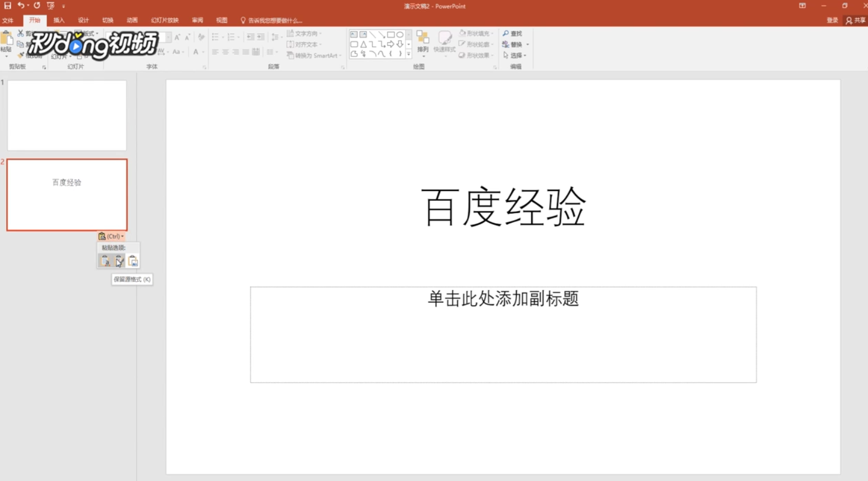The image size is (868, 481).
Task: Open the font color A dropdown arrow
Action: (203, 52)
